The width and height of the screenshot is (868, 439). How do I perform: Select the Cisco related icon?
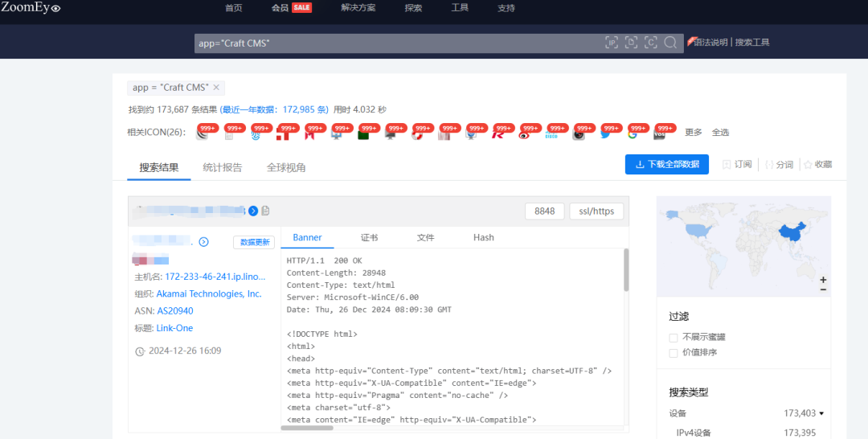pyautogui.click(x=552, y=133)
